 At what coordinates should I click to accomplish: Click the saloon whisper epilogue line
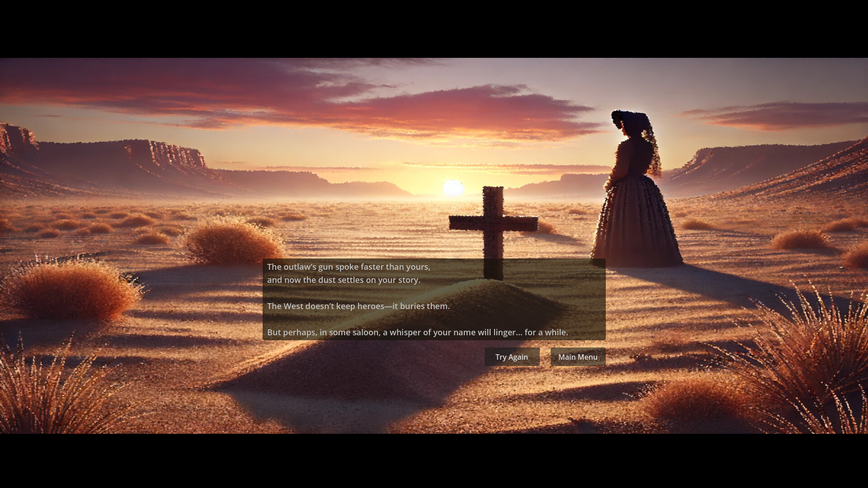417,332
